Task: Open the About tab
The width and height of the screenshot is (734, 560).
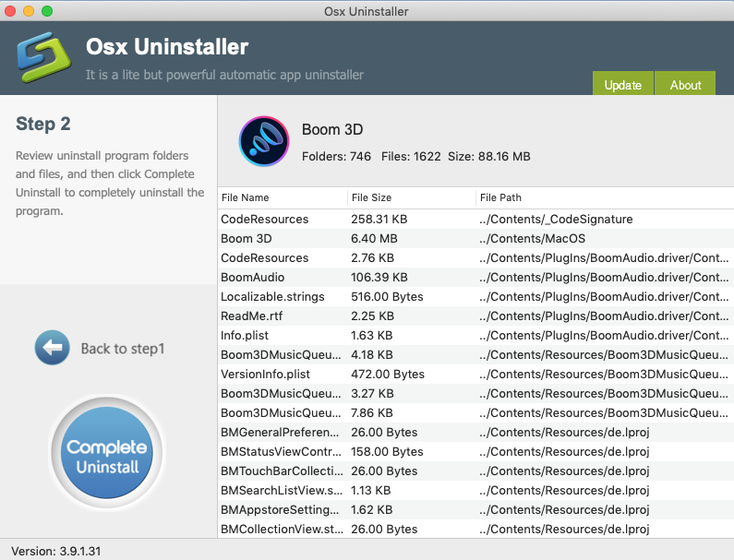Action: pyautogui.click(x=685, y=85)
